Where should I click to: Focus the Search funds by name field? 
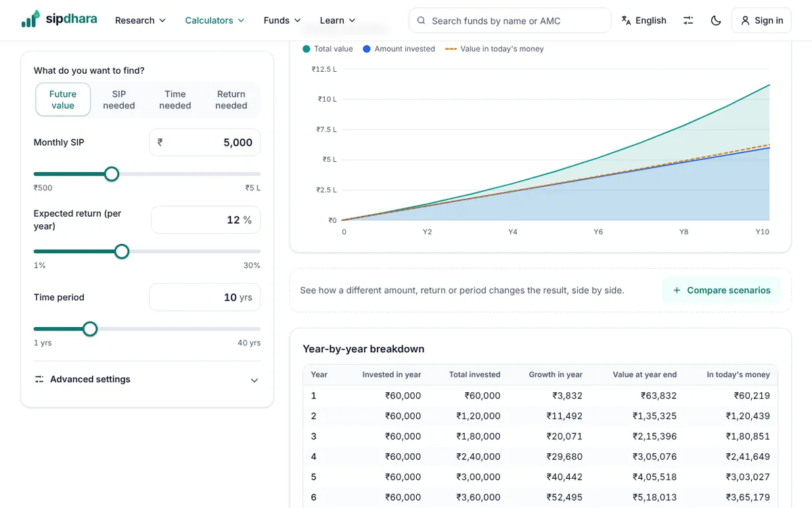point(510,20)
